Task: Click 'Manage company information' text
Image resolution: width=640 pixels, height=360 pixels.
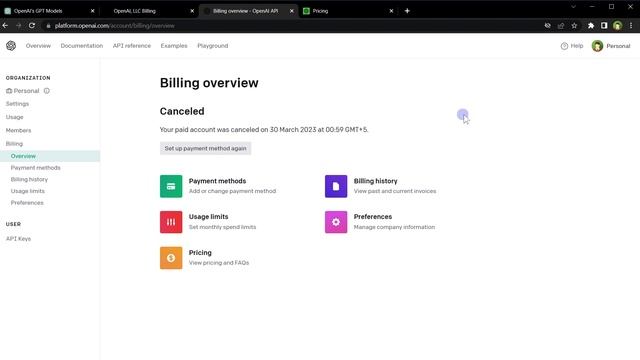Action: pyautogui.click(x=394, y=227)
